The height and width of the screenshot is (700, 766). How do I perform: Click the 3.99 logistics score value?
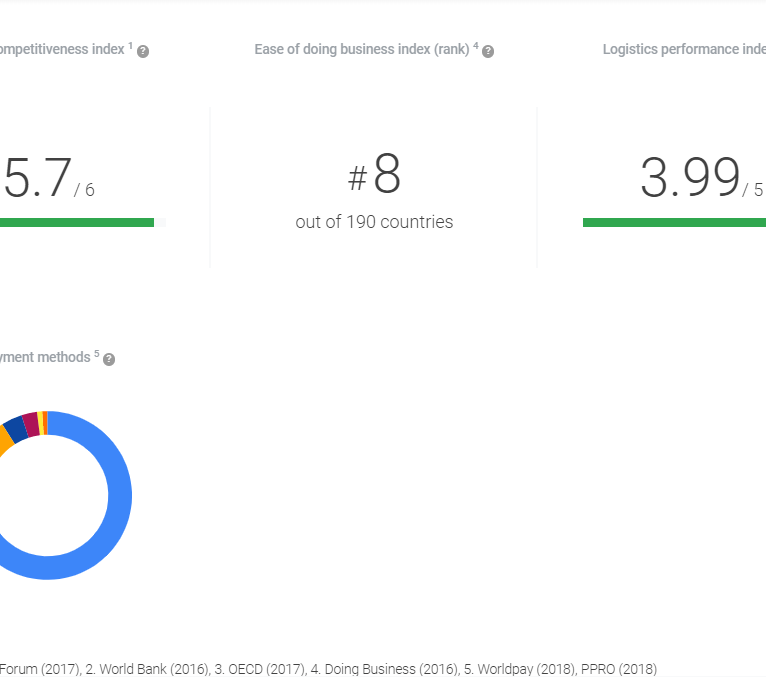click(x=690, y=179)
